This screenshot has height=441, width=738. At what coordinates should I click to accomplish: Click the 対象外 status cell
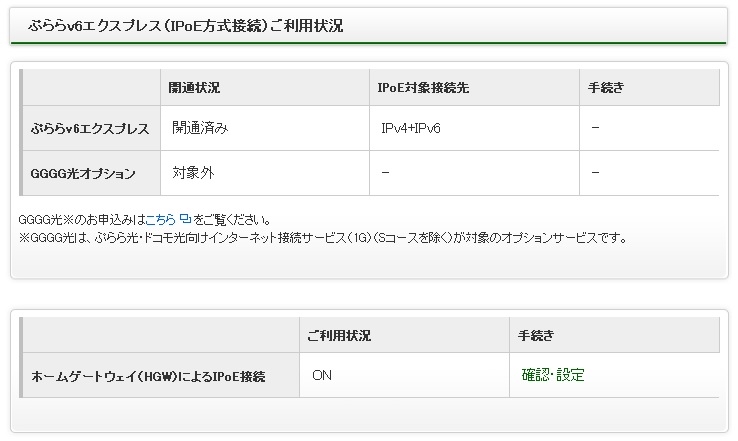coord(193,173)
